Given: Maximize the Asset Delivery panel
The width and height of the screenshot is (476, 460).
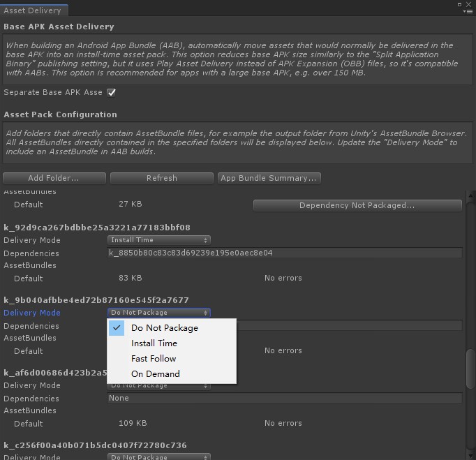Looking at the screenshot, I should [x=460, y=4].
